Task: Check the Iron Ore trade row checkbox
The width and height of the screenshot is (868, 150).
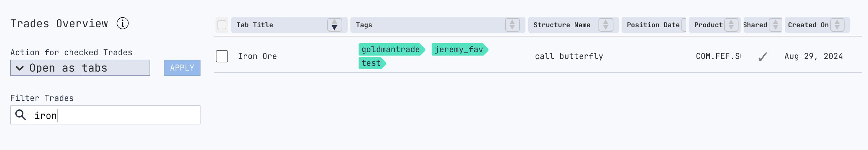Action: click(x=222, y=56)
